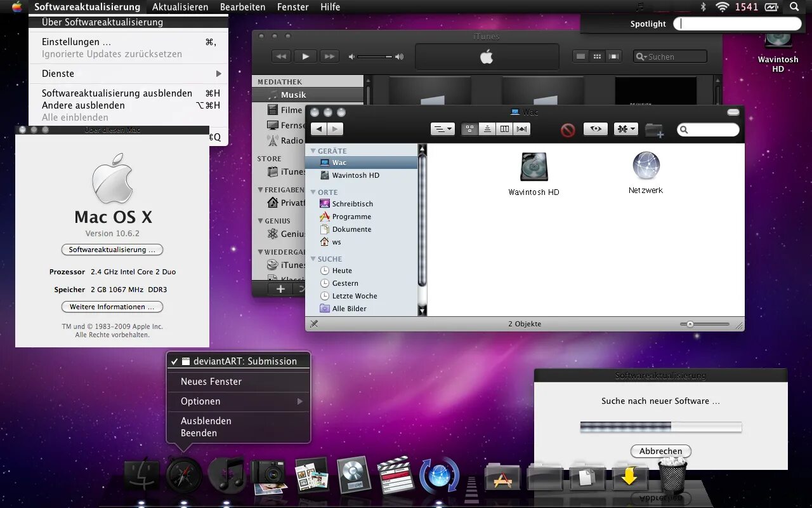This screenshot has width=812, height=508.
Task: Launch Safari from the Dock
Action: pos(183,475)
